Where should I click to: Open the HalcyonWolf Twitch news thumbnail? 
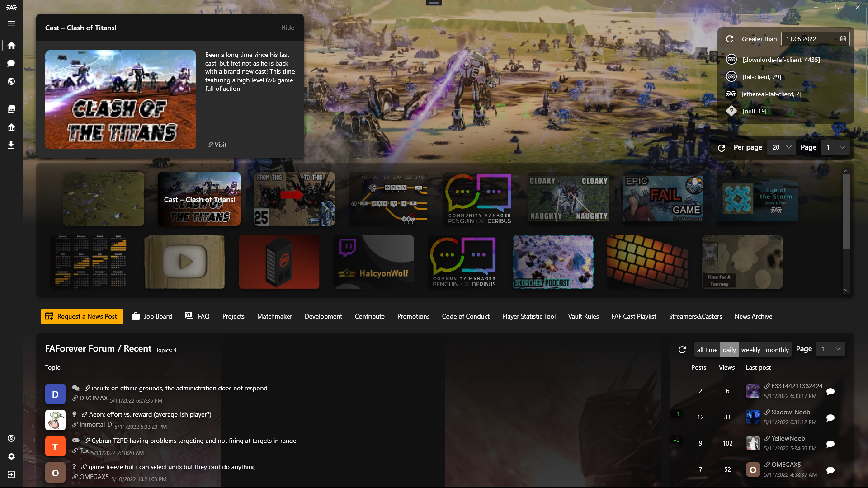pos(374,262)
